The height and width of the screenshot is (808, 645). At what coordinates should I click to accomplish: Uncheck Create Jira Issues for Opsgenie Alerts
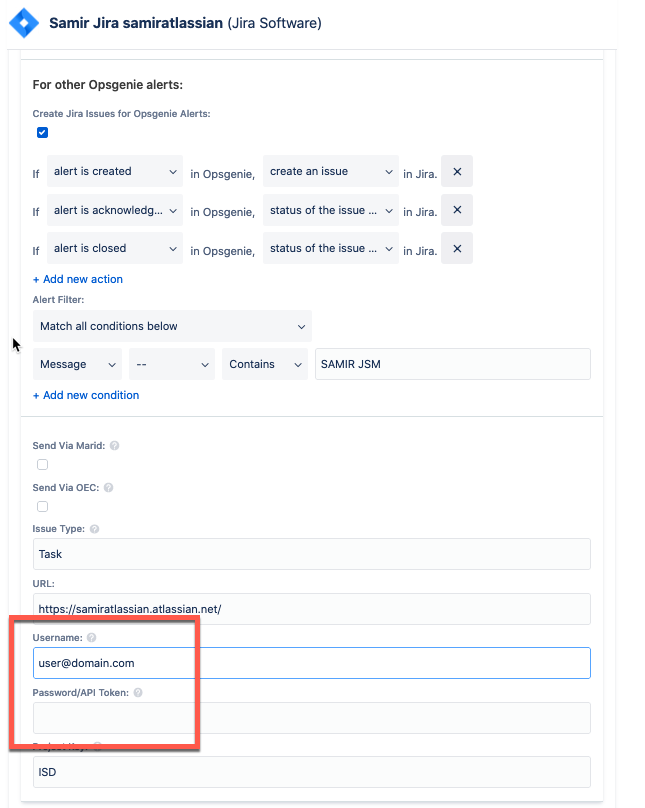click(42, 133)
